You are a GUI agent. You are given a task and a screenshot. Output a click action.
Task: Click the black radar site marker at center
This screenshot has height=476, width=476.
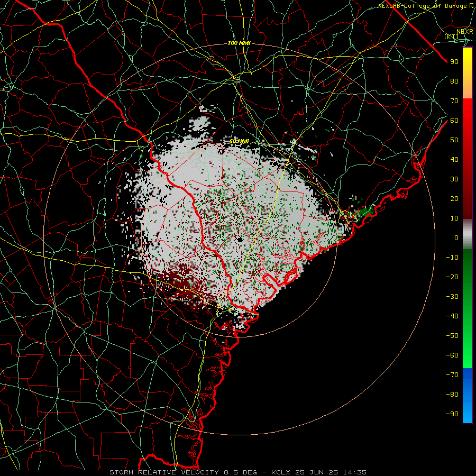[x=240, y=240]
